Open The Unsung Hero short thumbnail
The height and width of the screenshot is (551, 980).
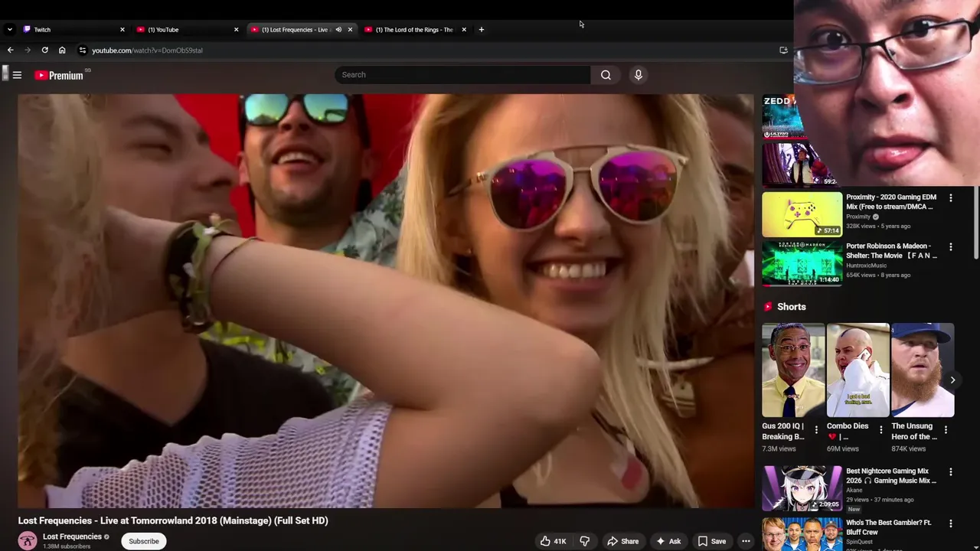click(923, 370)
